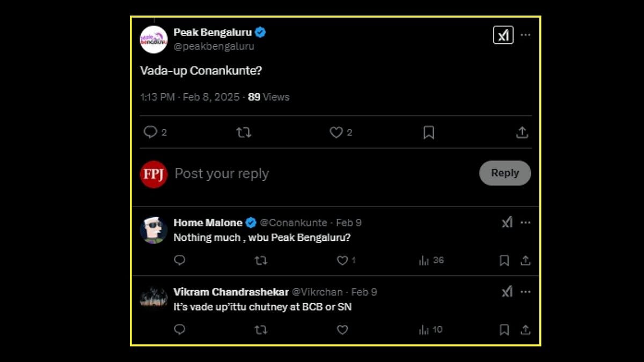
Task: Like Home Malone's reply
Action: click(x=342, y=261)
